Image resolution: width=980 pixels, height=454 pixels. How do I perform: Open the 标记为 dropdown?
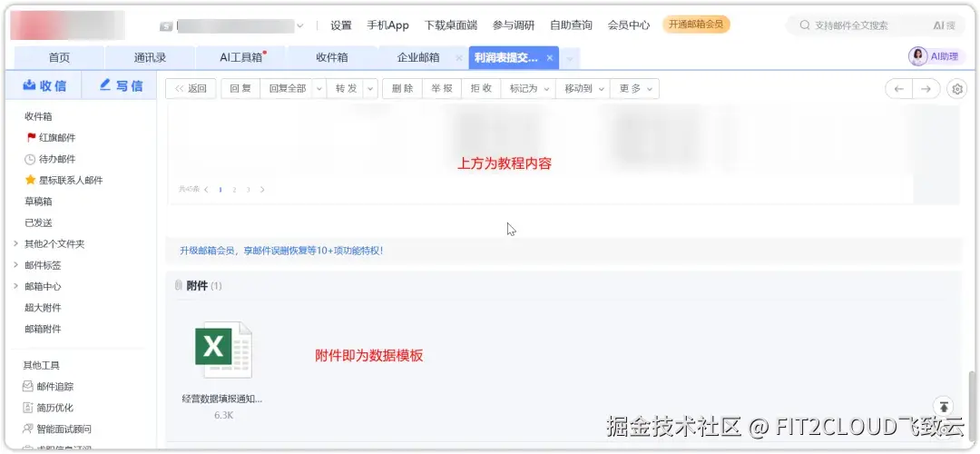coord(529,89)
